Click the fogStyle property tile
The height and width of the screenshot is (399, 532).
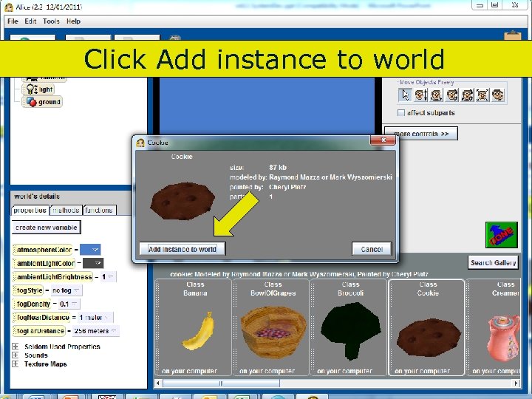28,290
